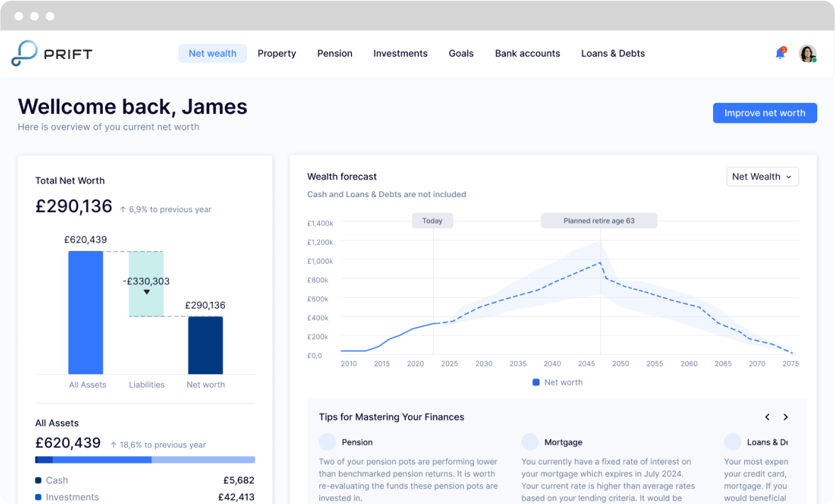The image size is (835, 504).
Task: Open the Net Wealth dropdown on the forecast
Action: (763, 177)
